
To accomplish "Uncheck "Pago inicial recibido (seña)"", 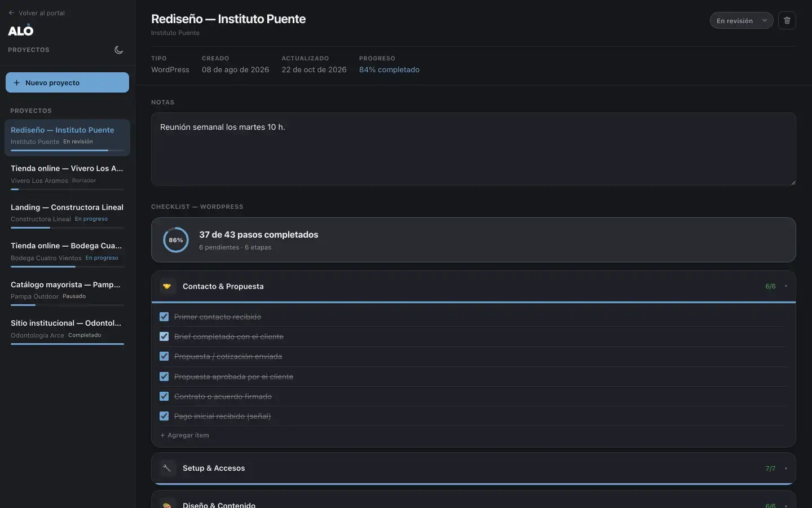I will coord(164,416).
